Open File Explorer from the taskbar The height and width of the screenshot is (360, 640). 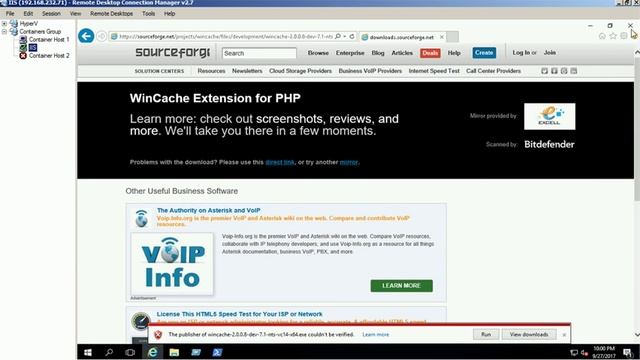[174, 352]
